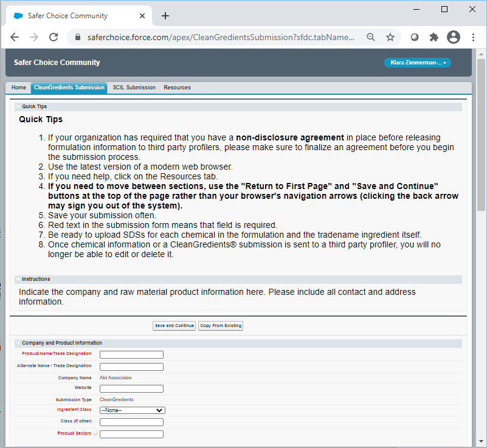Click the Quick Tips bold heading
This screenshot has height=448, width=487.
click(41, 120)
